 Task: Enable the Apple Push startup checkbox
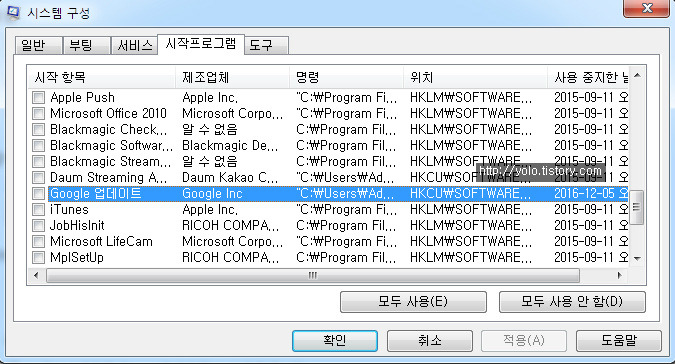(39, 98)
